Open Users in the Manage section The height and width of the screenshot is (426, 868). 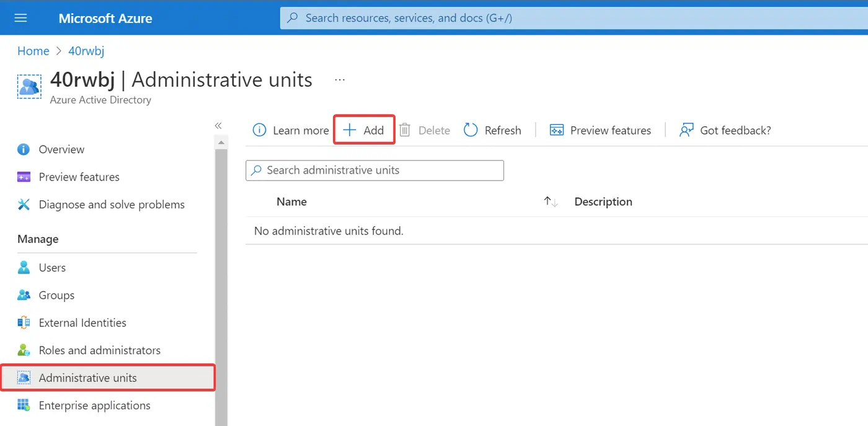click(52, 268)
